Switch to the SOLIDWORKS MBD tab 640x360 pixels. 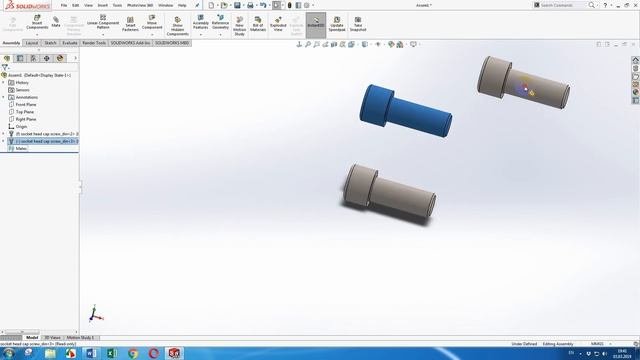(x=172, y=43)
